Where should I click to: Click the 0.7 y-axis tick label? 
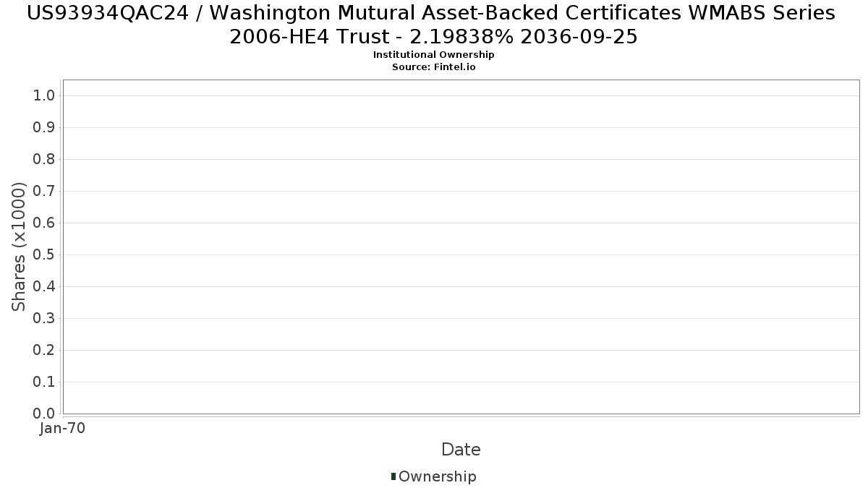pos(45,191)
